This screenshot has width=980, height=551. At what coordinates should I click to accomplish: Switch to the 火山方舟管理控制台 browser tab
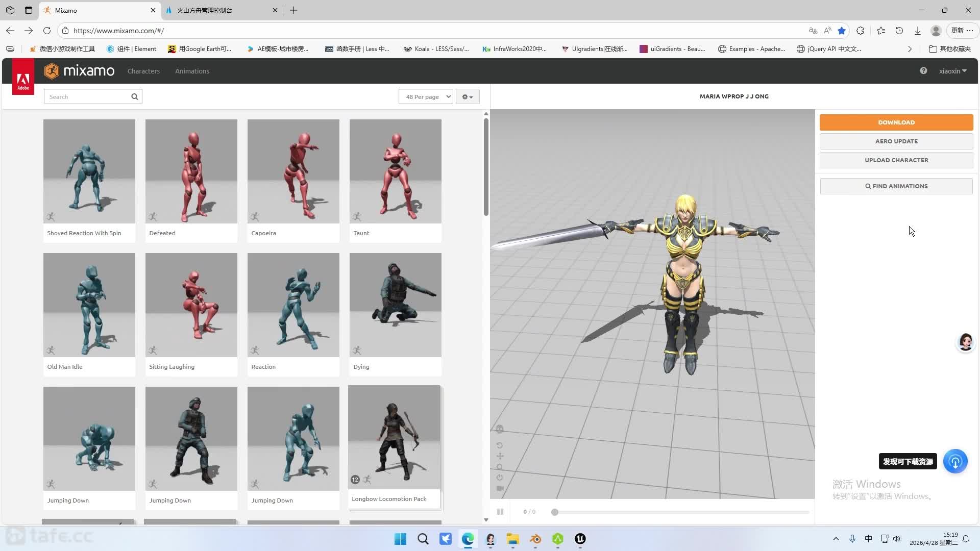point(222,10)
